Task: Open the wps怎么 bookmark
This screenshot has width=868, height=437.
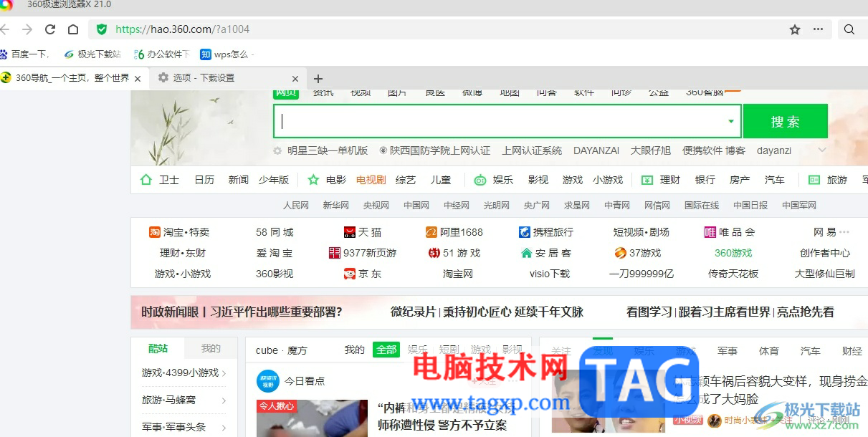Action: [x=226, y=54]
